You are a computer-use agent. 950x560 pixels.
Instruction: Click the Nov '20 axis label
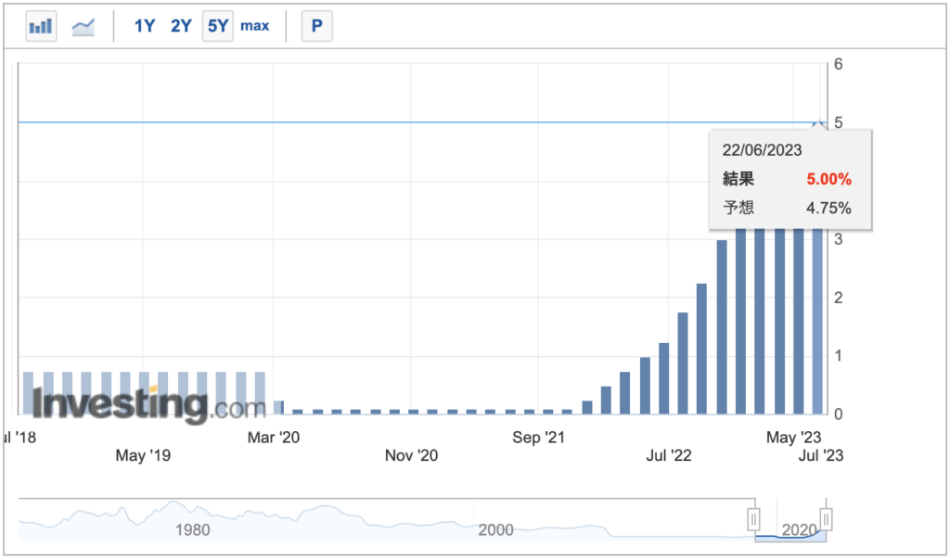[x=411, y=455]
